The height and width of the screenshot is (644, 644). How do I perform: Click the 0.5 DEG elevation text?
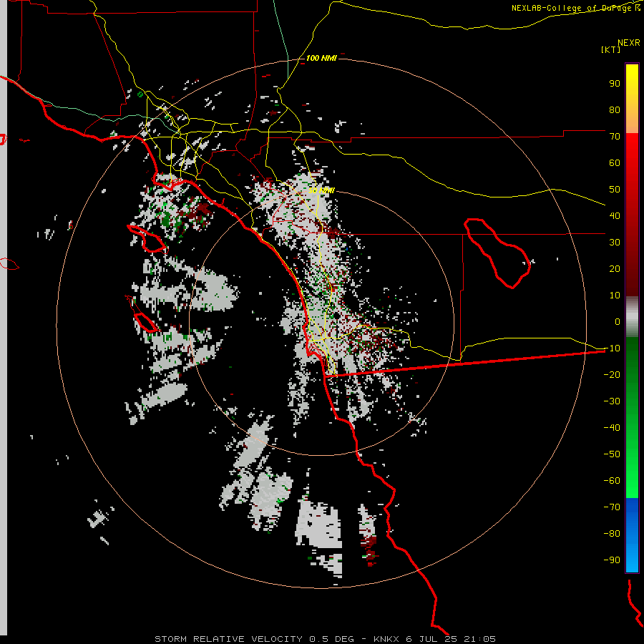click(331, 639)
